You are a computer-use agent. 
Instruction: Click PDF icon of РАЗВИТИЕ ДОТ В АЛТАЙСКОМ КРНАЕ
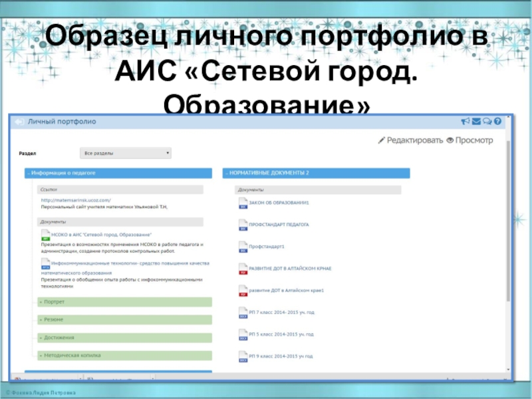(x=243, y=269)
